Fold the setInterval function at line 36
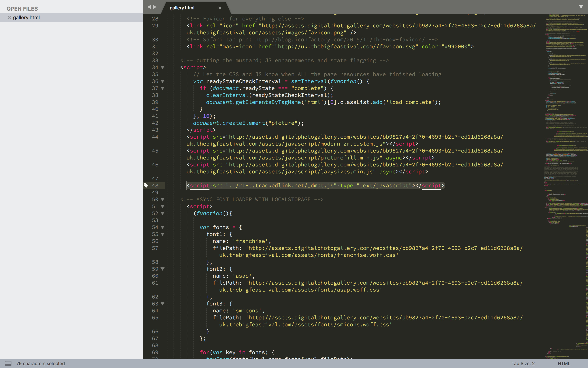Viewport: 588px width, 368px height. 163,81
